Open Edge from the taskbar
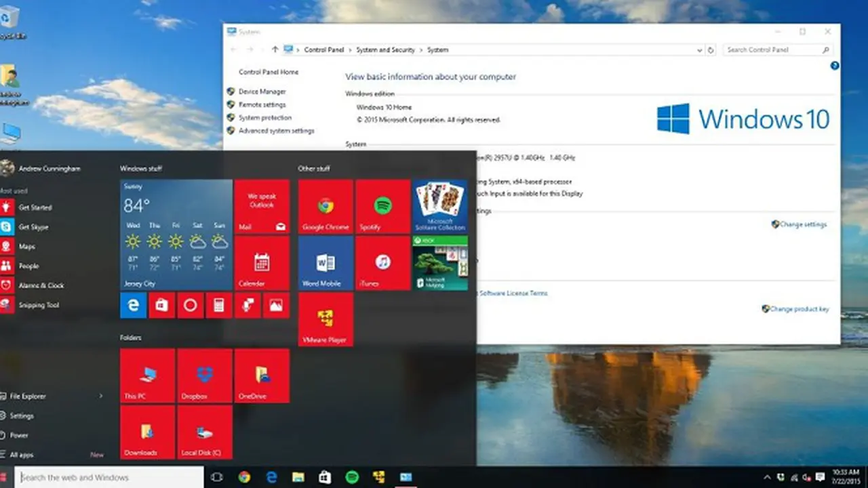Image resolution: width=868 pixels, height=488 pixels. pos(271,477)
